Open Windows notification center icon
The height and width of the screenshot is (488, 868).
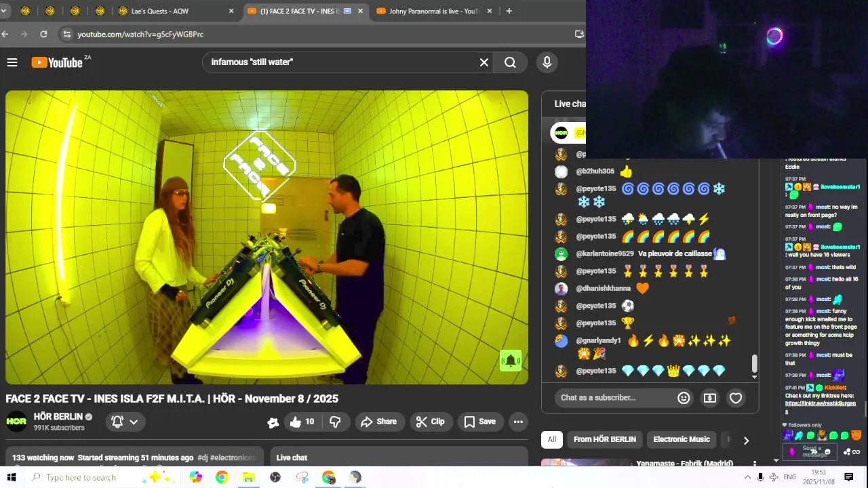coord(848,477)
